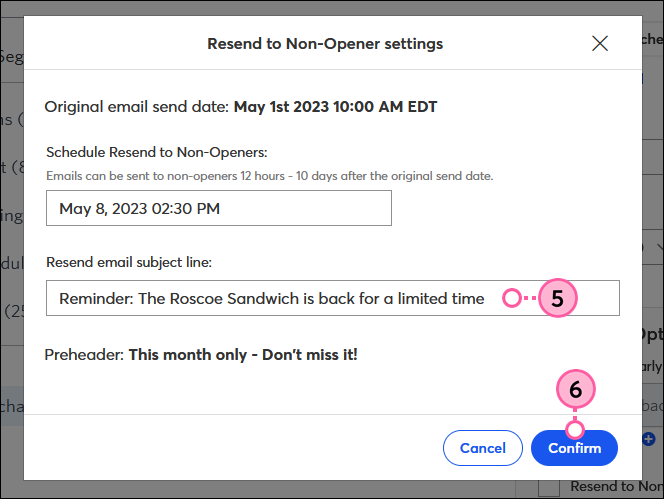Click the preheader text This month only
The height and width of the screenshot is (499, 664).
click(243, 355)
